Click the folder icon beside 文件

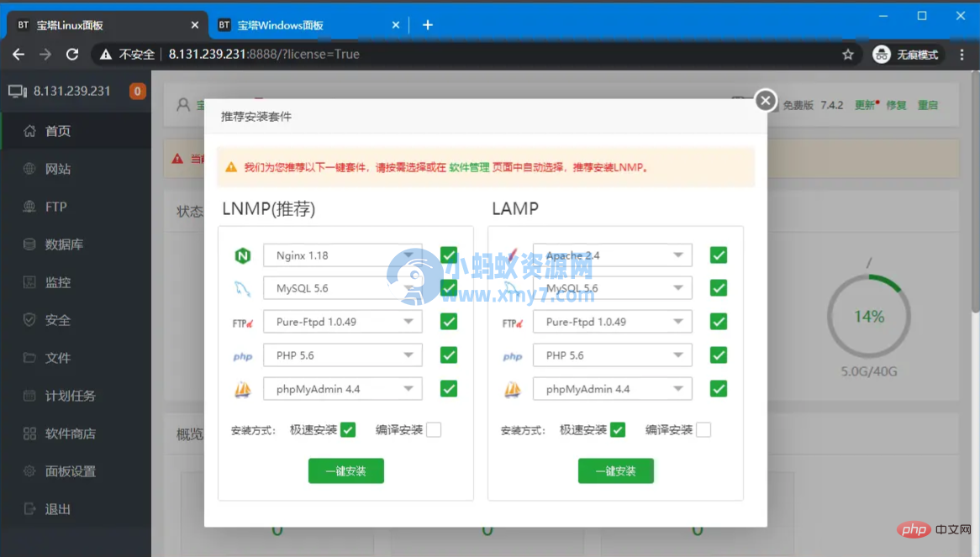tap(29, 358)
